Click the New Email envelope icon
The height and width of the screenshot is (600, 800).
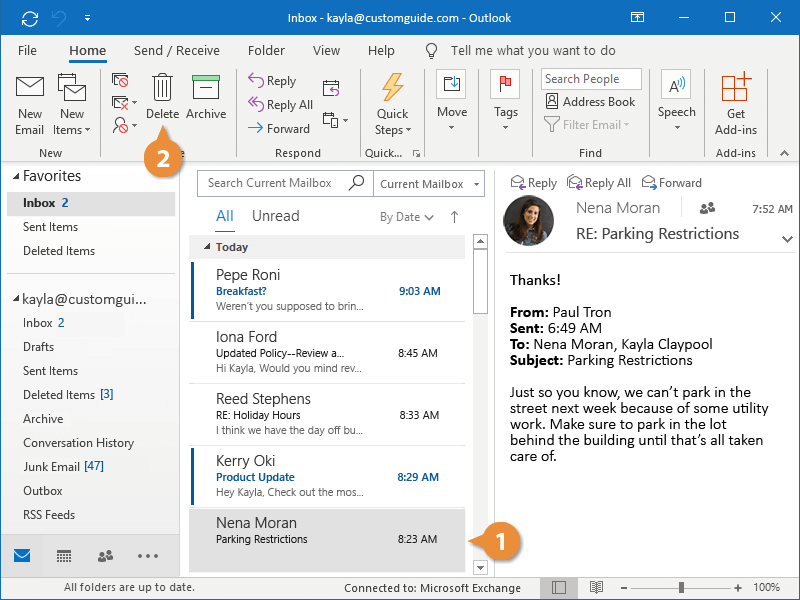[30, 87]
